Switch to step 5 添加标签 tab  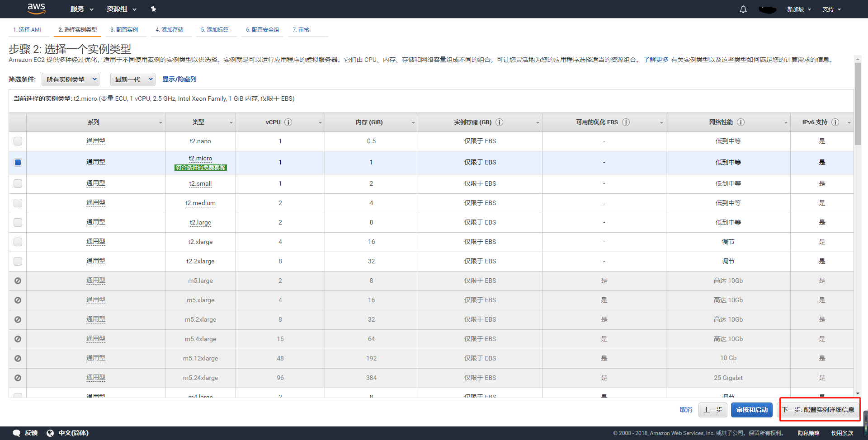click(215, 30)
